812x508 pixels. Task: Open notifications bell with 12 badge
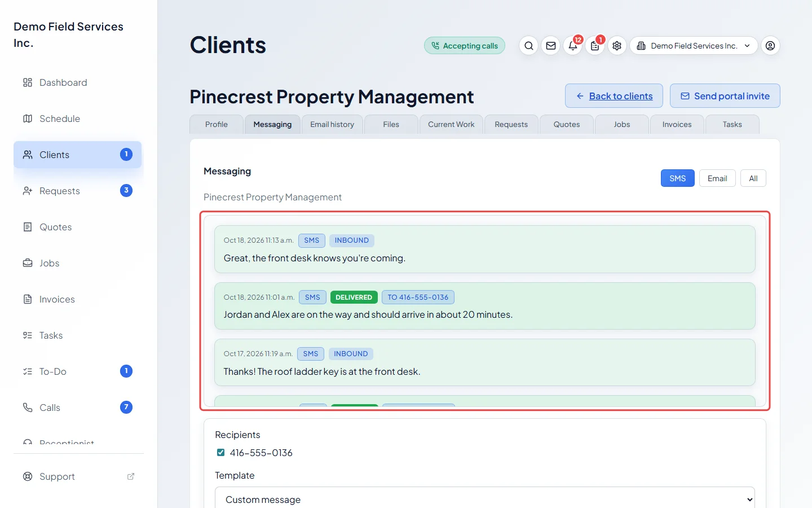coord(573,46)
